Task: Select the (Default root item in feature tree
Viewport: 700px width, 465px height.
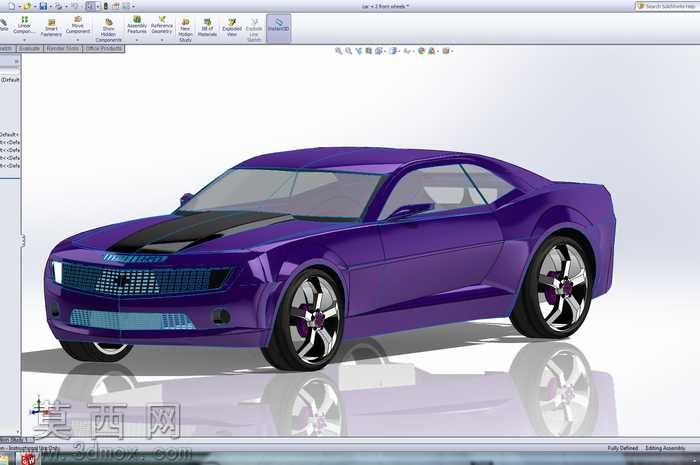Action: (10, 80)
